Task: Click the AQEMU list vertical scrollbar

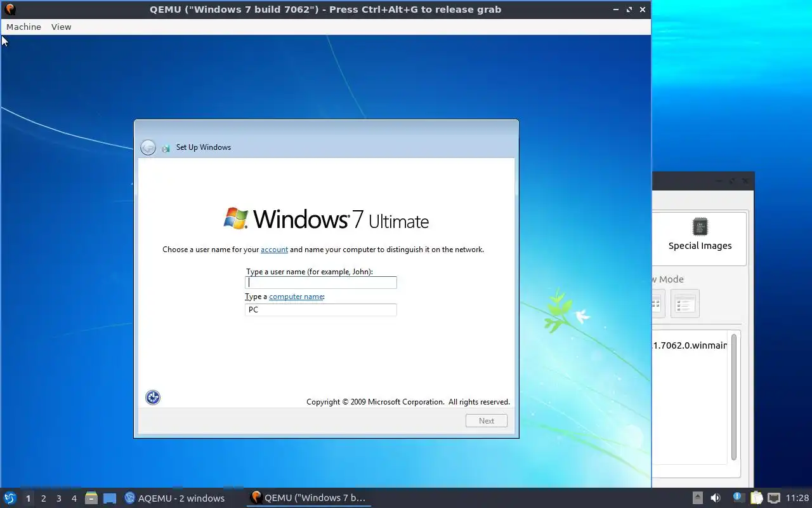Action: [x=734, y=397]
